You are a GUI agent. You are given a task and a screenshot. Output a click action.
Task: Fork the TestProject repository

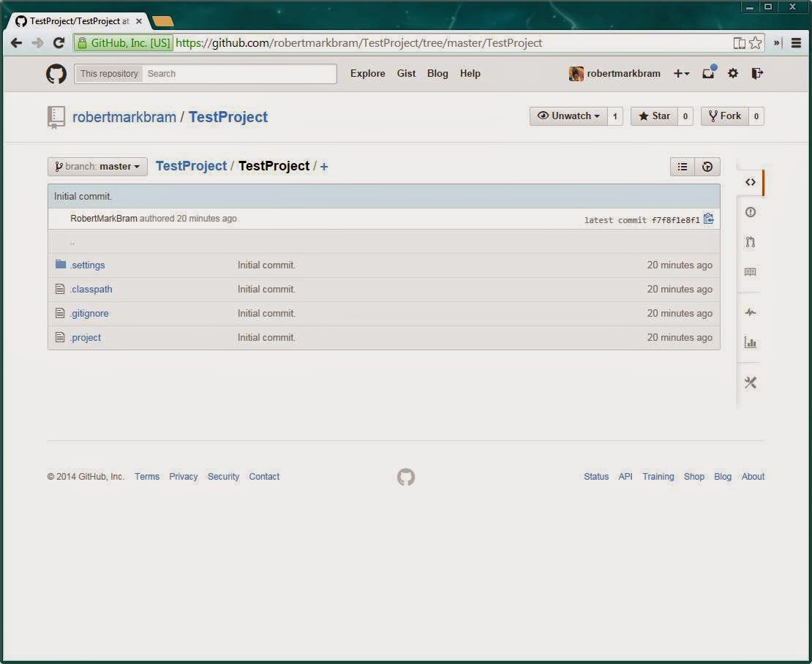[x=725, y=116]
